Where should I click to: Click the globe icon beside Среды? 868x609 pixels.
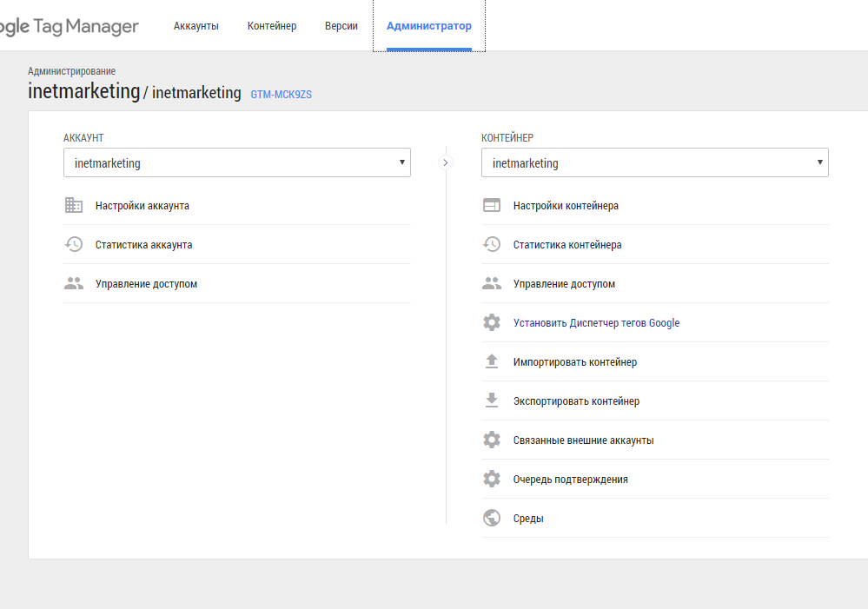492,518
